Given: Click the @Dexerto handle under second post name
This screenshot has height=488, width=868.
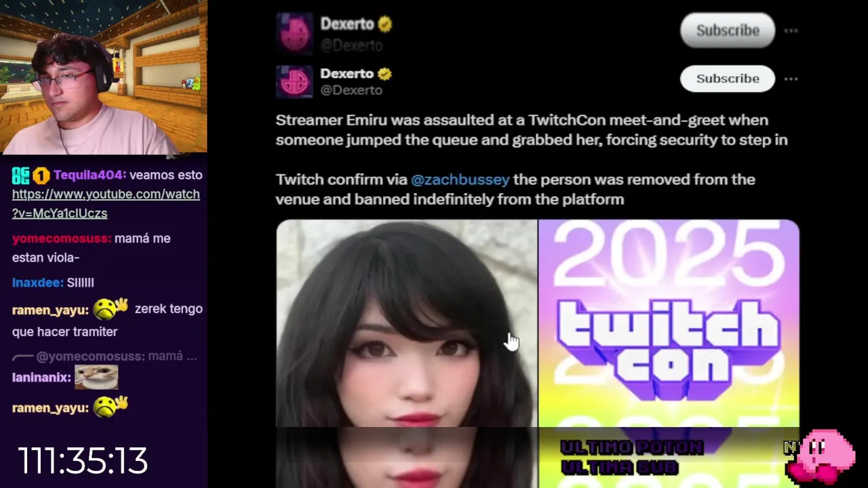Looking at the screenshot, I should point(351,90).
